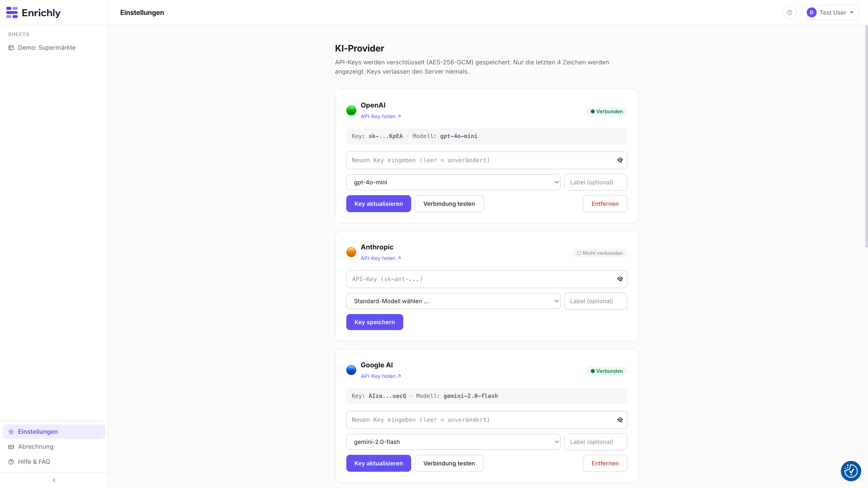
Task: Click Verbindung testen for OpenAI
Action: [449, 204]
